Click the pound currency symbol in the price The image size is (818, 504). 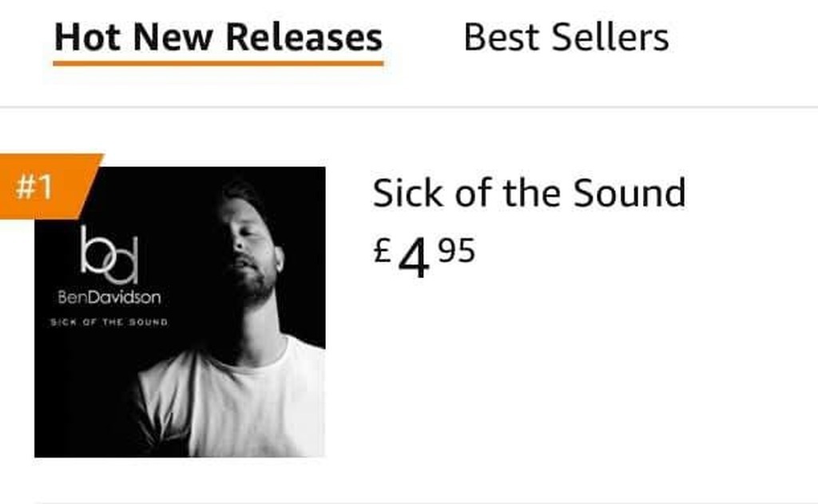383,250
